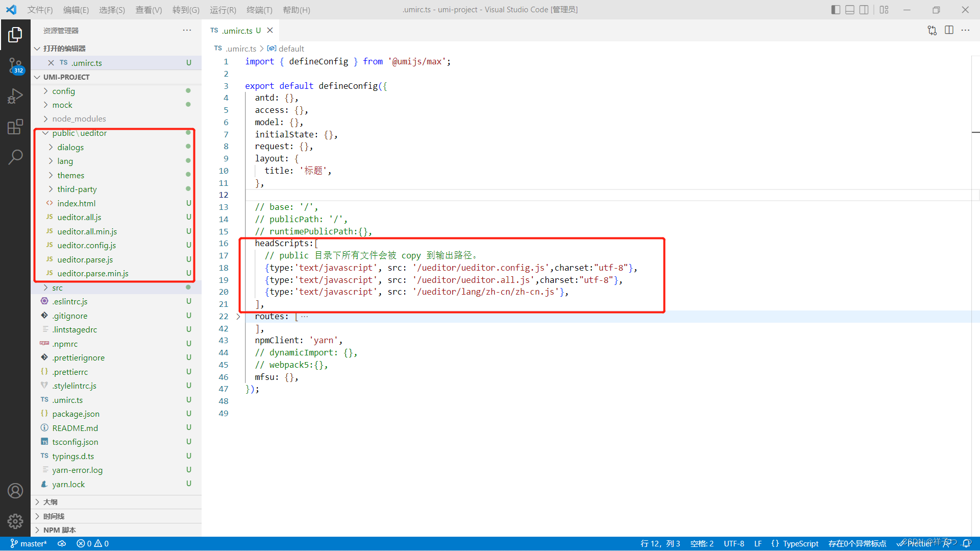The image size is (980, 551).
Task: Expand the NPM 脚本 section
Action: (x=116, y=530)
